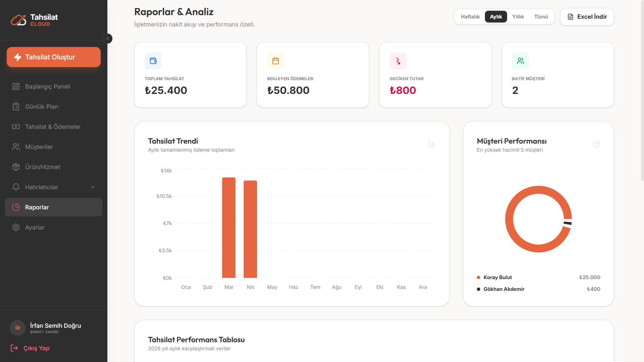The width and height of the screenshot is (644, 362).
Task: Show all data with Tümü tab
Action: 541,17
